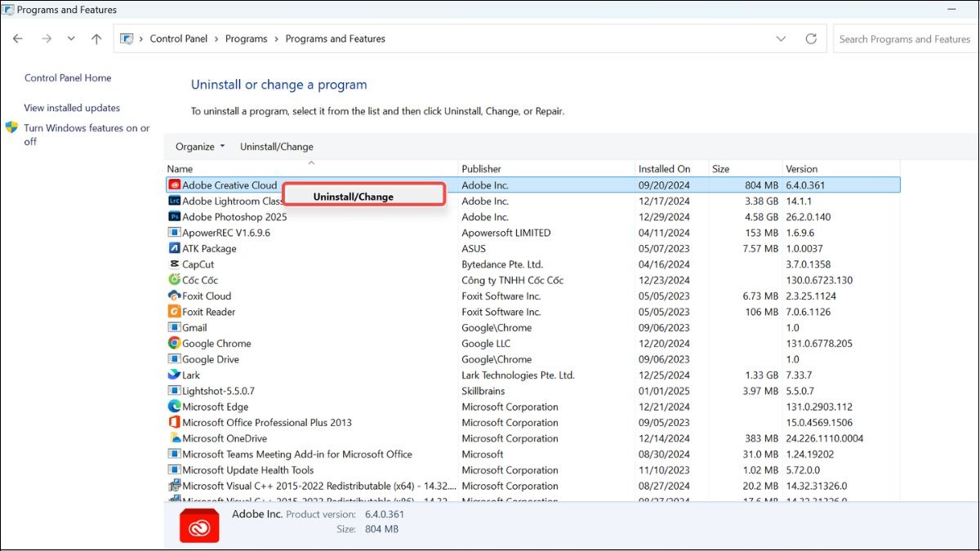Click the Foxit Reader icon
980x551 pixels.
174,312
